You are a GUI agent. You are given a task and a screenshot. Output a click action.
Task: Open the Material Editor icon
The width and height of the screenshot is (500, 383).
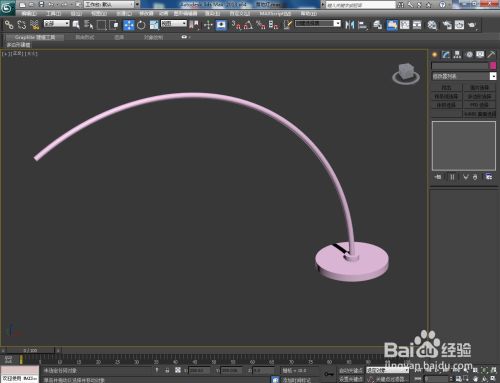(432, 25)
